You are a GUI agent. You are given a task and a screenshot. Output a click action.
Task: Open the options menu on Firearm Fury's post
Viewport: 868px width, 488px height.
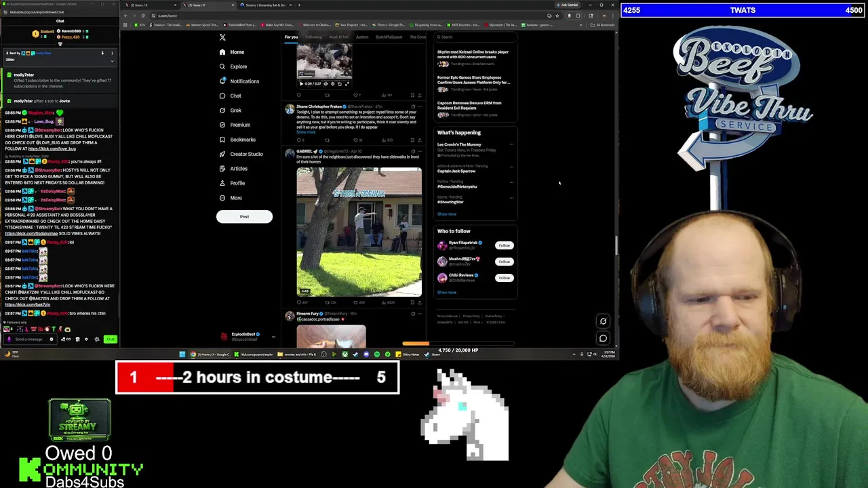(x=420, y=314)
